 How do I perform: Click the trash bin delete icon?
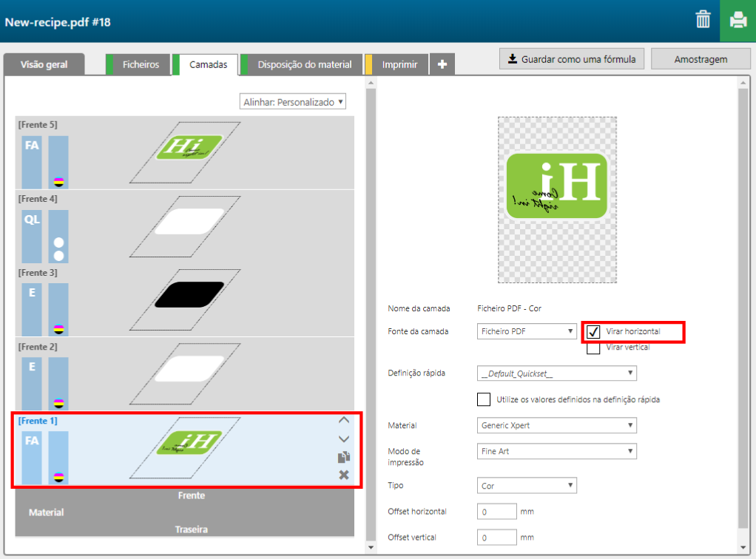tap(703, 20)
